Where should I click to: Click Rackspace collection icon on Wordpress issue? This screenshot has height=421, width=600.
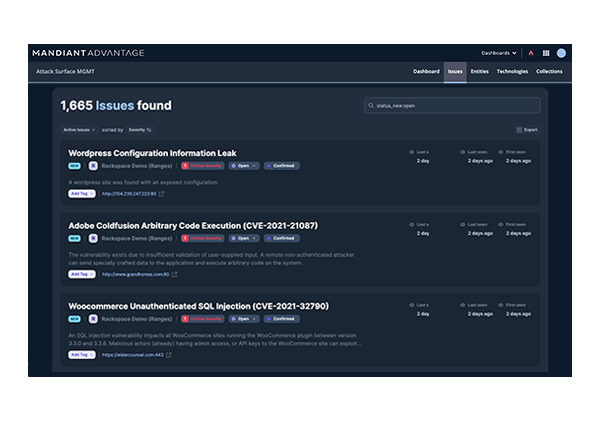coord(93,166)
